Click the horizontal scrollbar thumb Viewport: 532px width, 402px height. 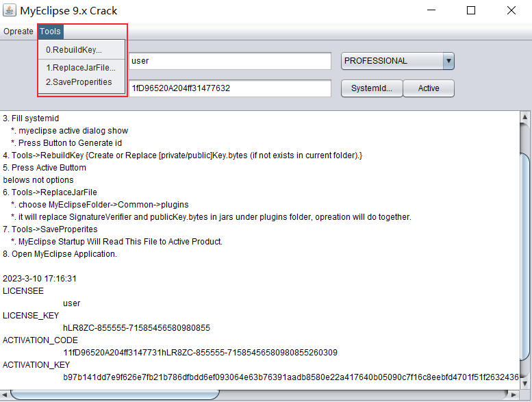coord(115,395)
